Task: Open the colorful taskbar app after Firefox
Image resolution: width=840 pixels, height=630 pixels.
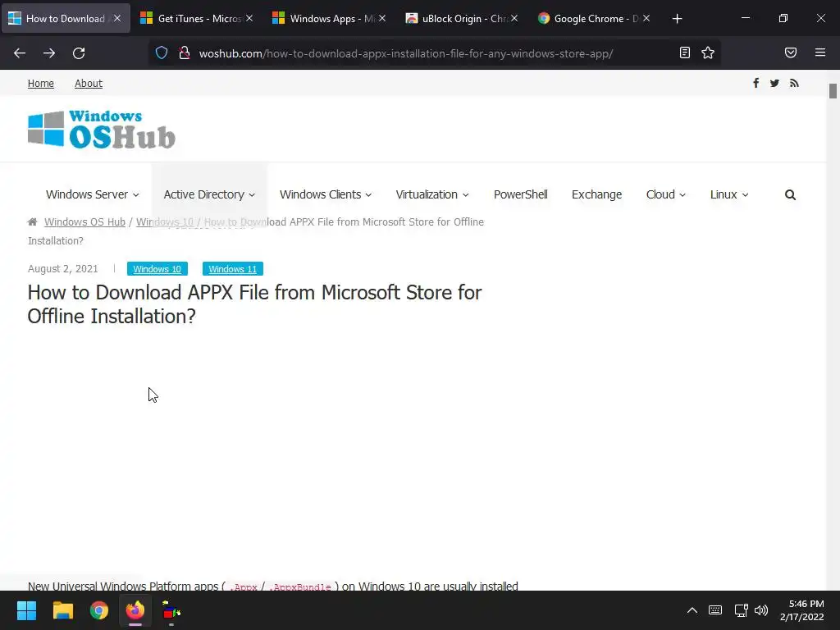Action: click(x=171, y=610)
